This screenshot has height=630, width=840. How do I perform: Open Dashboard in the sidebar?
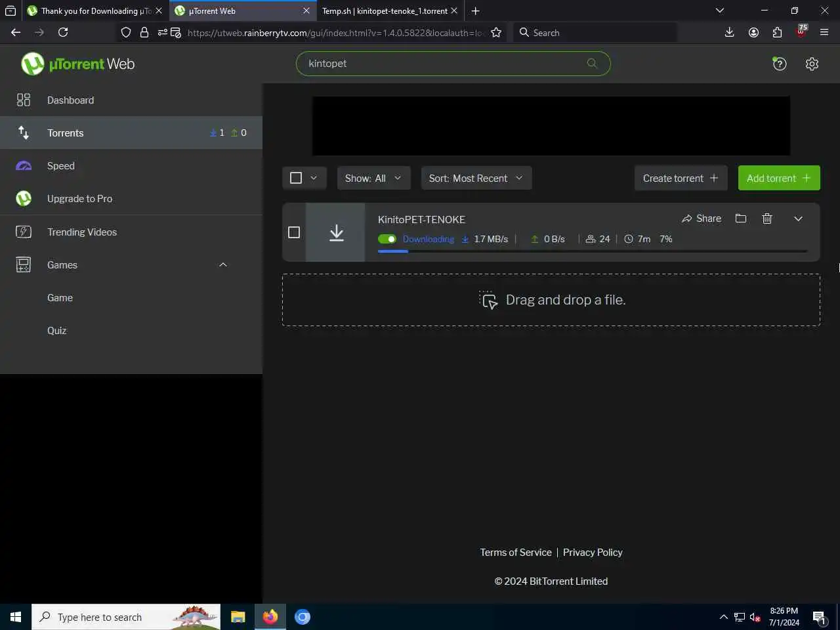(x=131, y=100)
